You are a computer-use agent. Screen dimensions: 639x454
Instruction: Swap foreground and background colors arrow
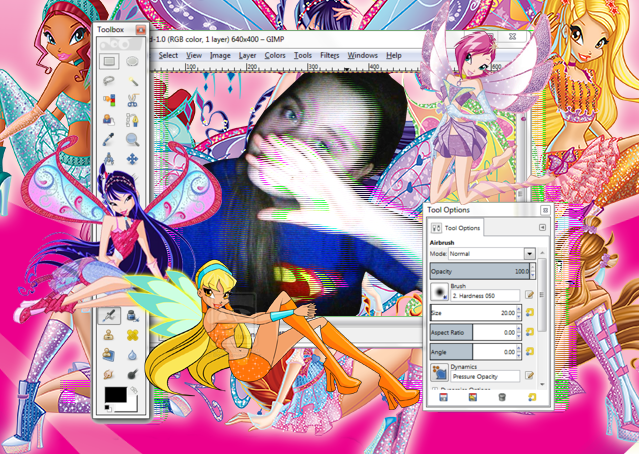coord(133,390)
